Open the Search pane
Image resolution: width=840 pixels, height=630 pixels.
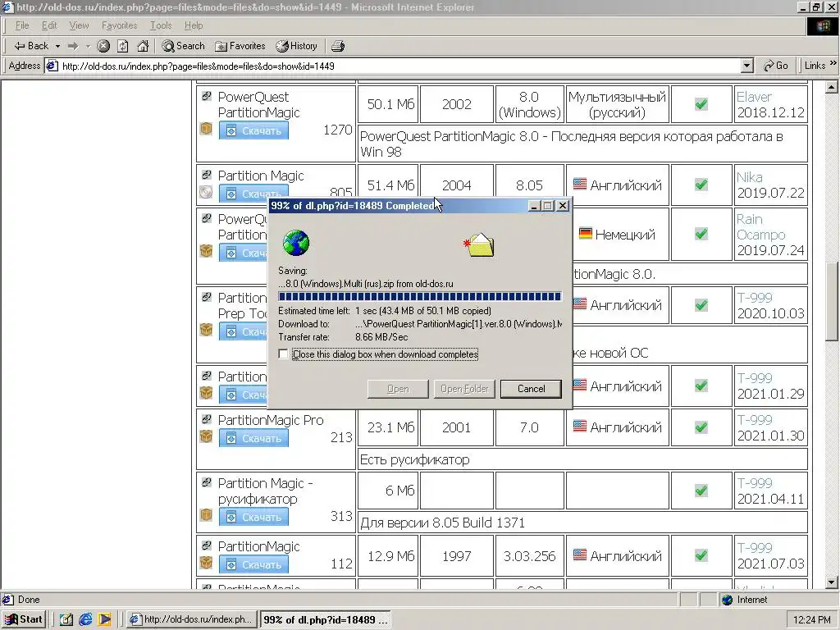[x=183, y=46]
